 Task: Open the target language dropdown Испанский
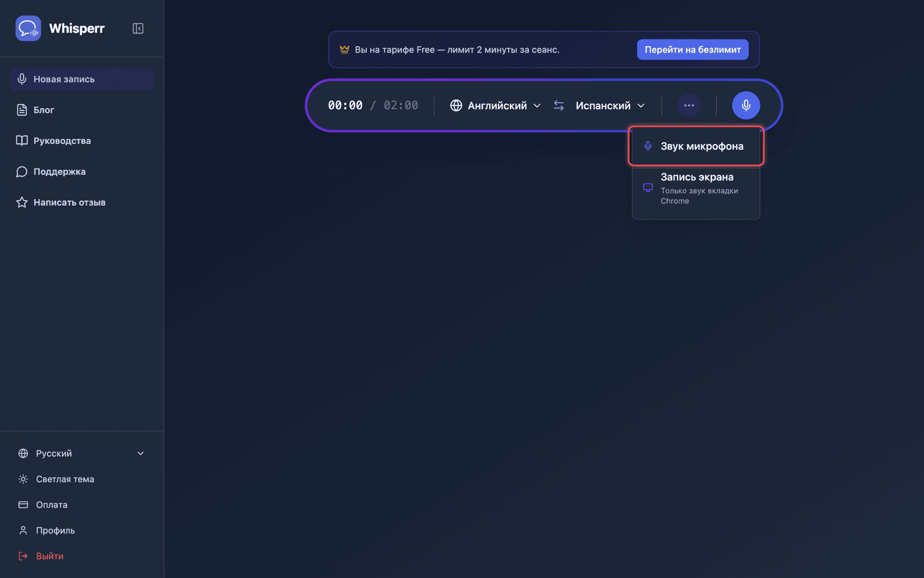(x=610, y=106)
